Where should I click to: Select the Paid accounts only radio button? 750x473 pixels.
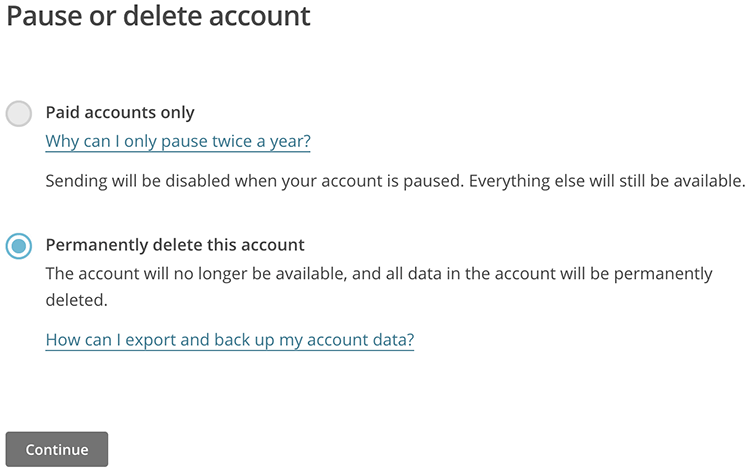click(19, 113)
